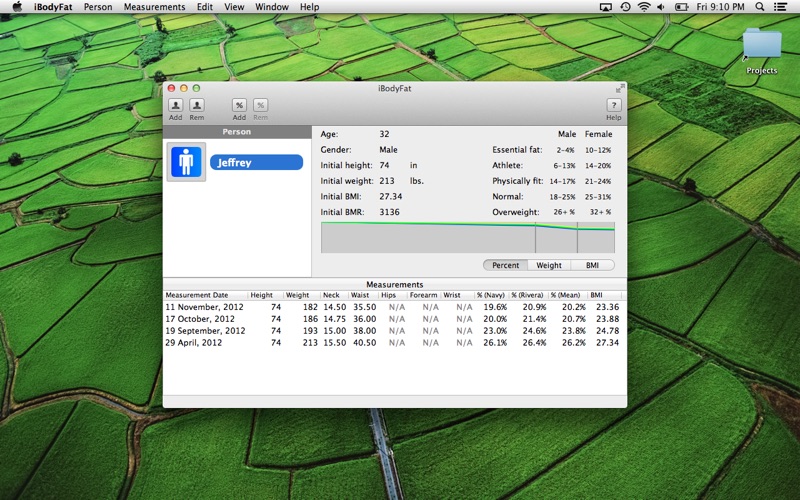Viewport: 800px width, 500px height.
Task: Sort by Height column header
Action: 265,295
